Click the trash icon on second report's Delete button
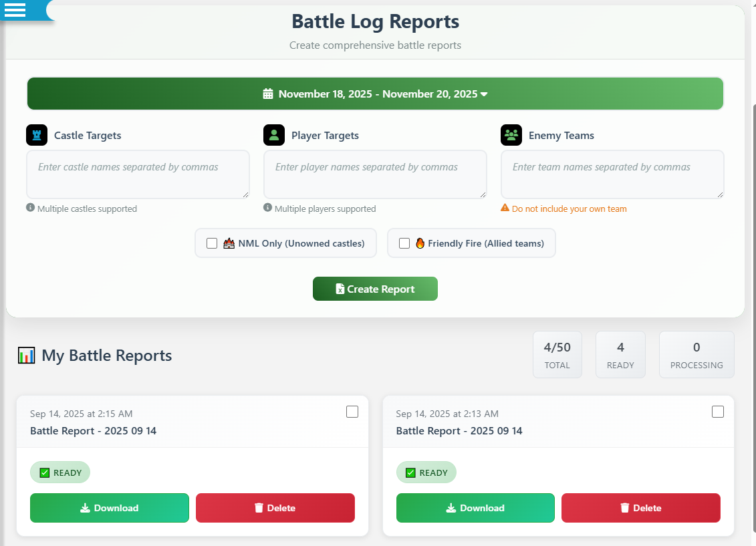756x546 pixels. pos(626,508)
